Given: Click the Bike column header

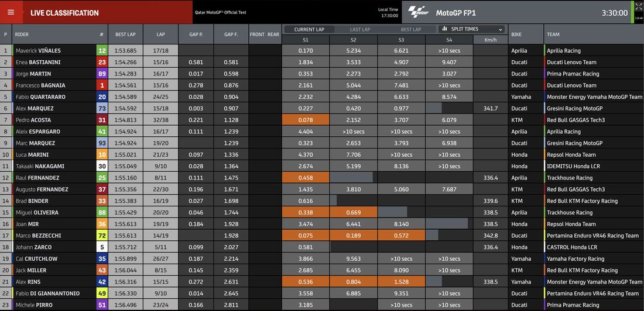Looking at the screenshot, I should 526,34.
